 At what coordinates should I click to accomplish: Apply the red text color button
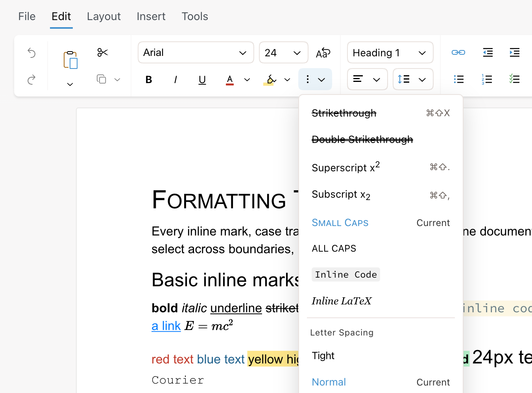coord(230,80)
